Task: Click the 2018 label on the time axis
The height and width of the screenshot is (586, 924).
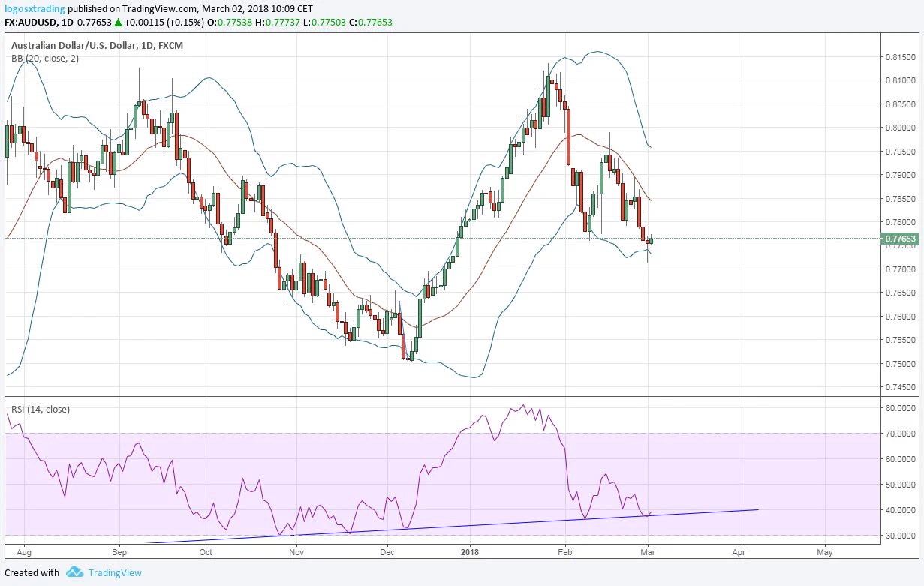Action: click(470, 552)
